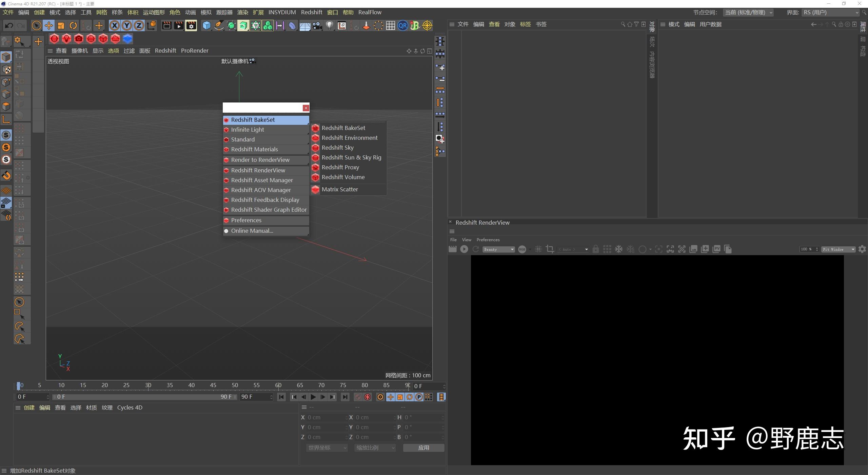Toggle X axis lock
The image size is (868, 475).
pyautogui.click(x=114, y=25)
